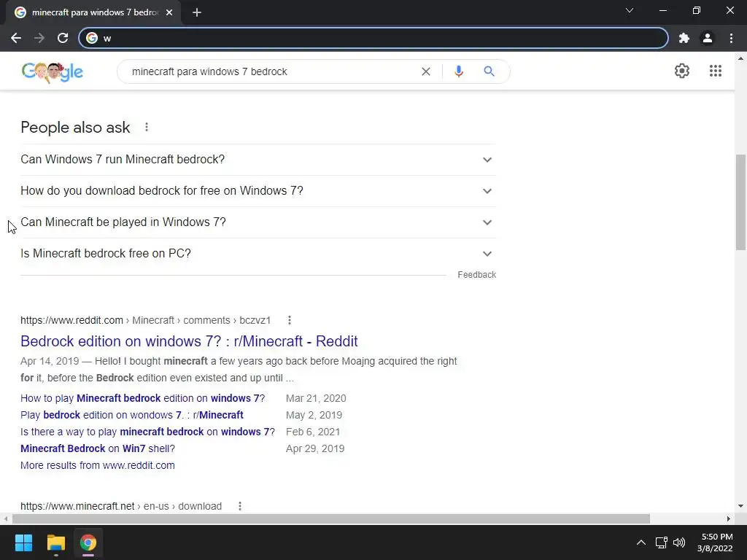
Task: Open 'Bedrock edition on windows 7?' Reddit result
Action: point(189,341)
